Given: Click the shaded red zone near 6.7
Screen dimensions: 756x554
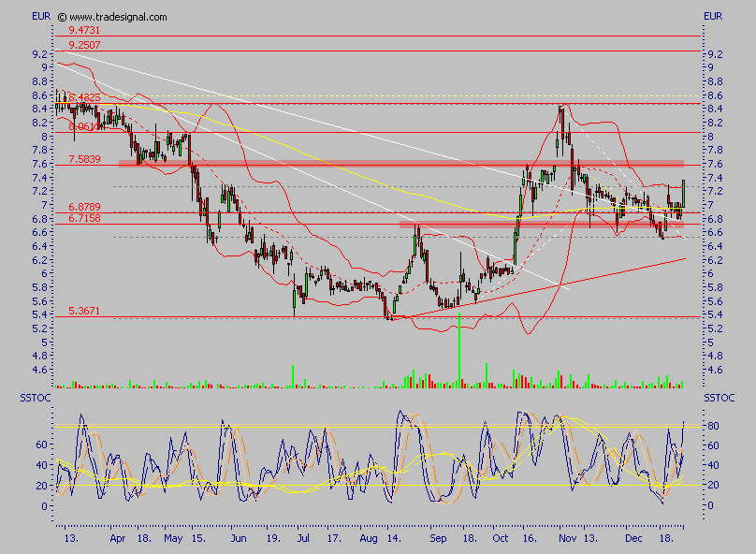Looking at the screenshot, I should coord(541,225).
